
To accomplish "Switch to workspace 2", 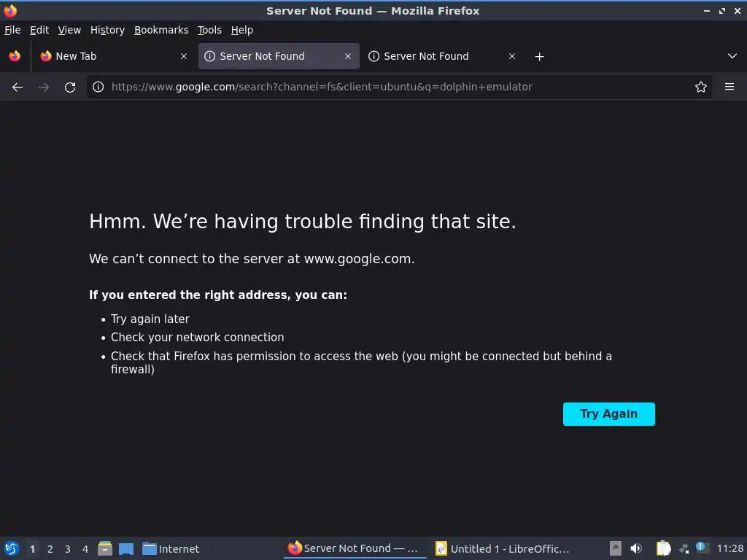I will tap(50, 549).
